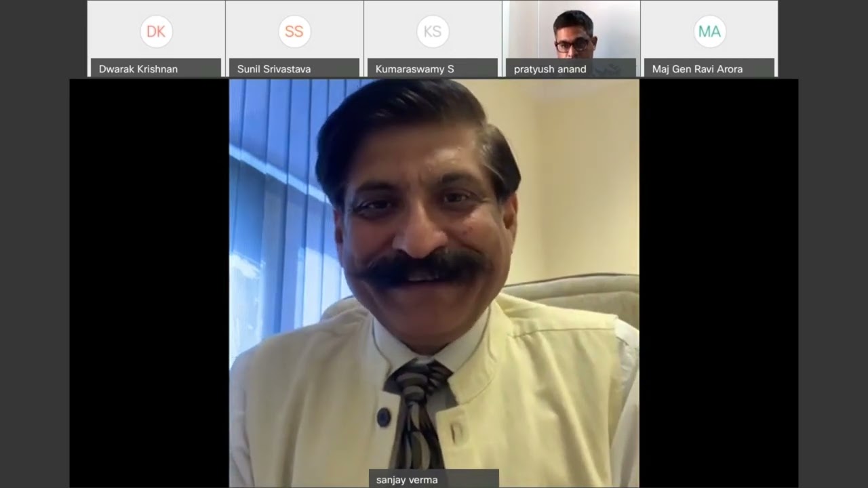Click the DK avatar circle
This screenshot has width=868, height=488.
pos(156,32)
